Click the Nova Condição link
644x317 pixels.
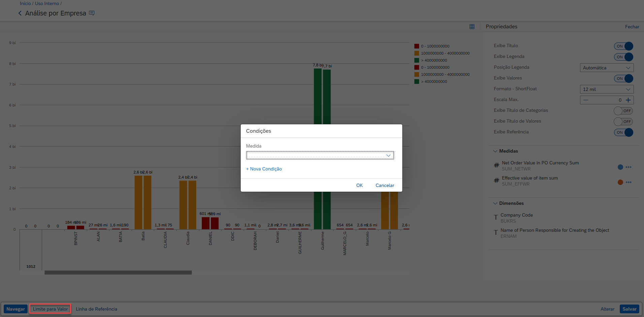pos(264,169)
